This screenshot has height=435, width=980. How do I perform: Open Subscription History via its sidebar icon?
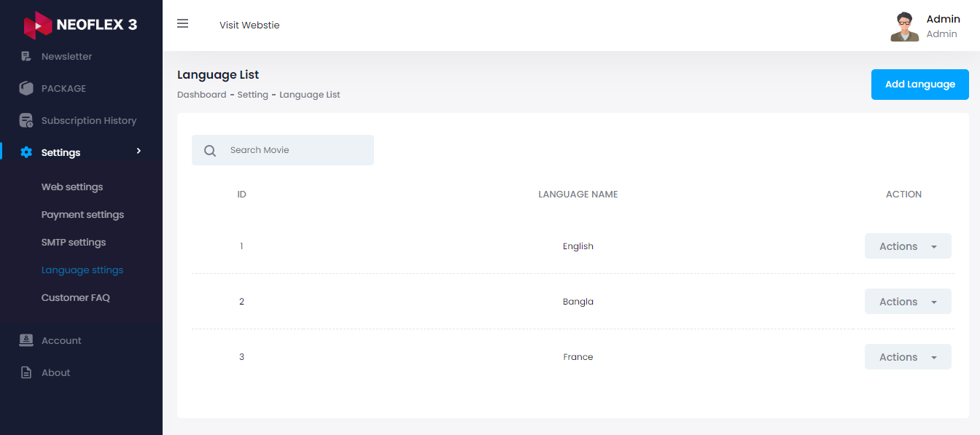26,120
